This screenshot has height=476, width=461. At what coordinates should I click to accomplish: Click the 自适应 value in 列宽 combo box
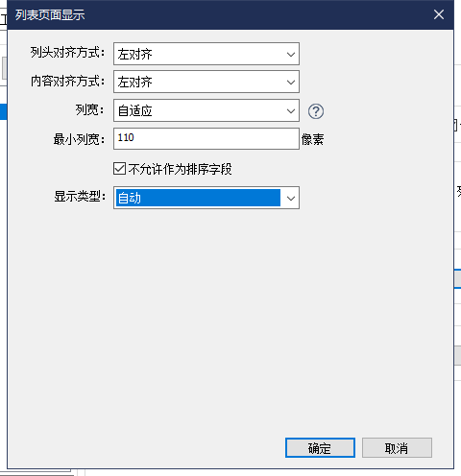tap(134, 110)
